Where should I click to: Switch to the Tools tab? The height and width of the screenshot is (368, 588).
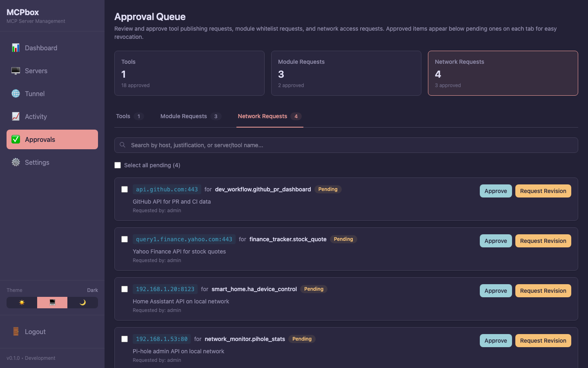[129, 116]
